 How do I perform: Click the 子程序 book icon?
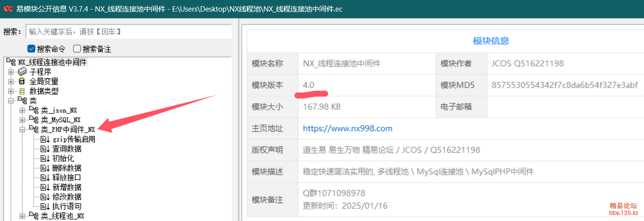[x=22, y=72]
